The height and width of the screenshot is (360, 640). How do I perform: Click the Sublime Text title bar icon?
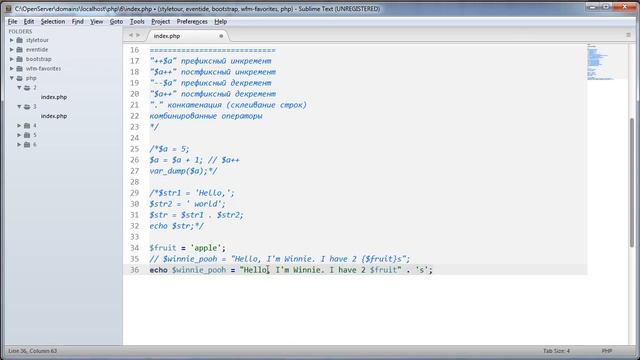click(x=8, y=9)
